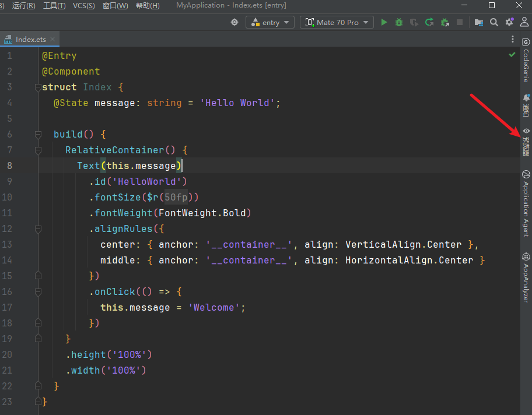
Task: Collapse the onClick handler fold marker
Action: [x=38, y=292]
